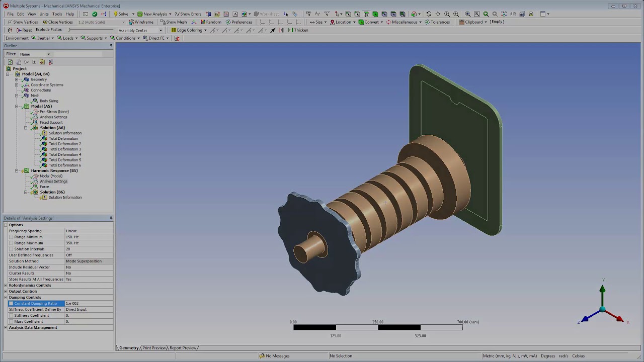Toggle the Range Minimum parameter checkbox
644x362 pixels.
11,237
